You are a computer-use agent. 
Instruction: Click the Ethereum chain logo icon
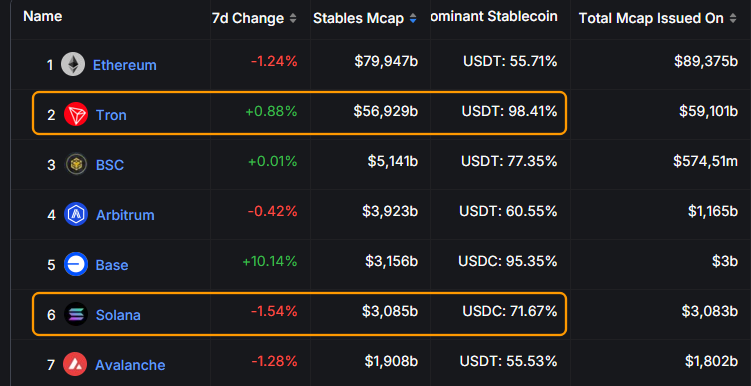(x=73, y=65)
